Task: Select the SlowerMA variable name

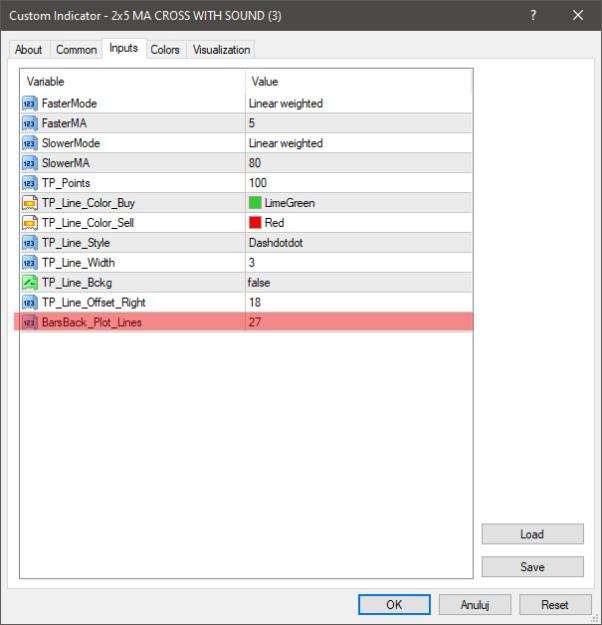Action: (66, 163)
